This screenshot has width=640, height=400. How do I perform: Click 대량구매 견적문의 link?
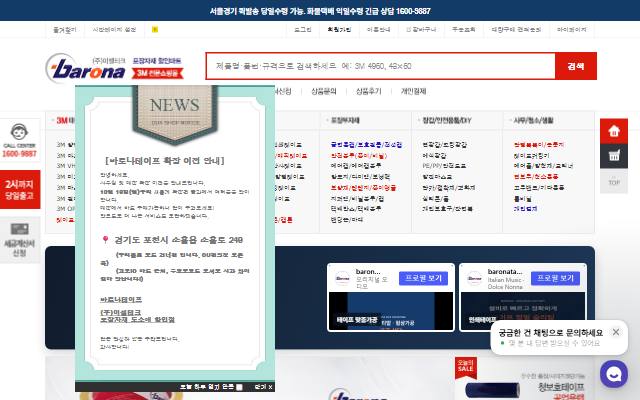pos(516,29)
